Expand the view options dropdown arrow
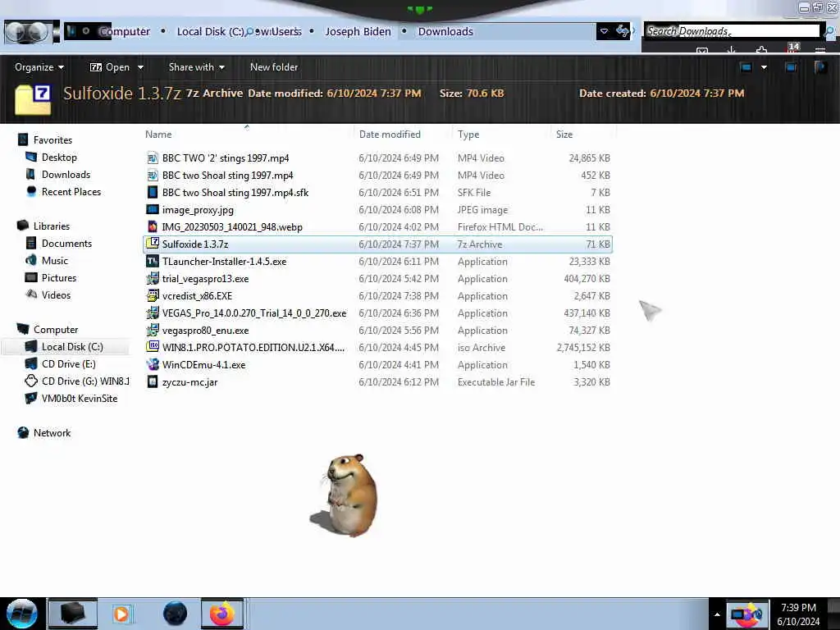 tap(764, 67)
